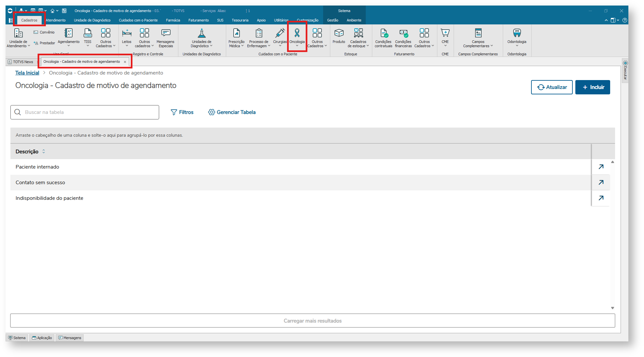
Task: Click the Cirurgias syringe icon
Action: click(280, 33)
